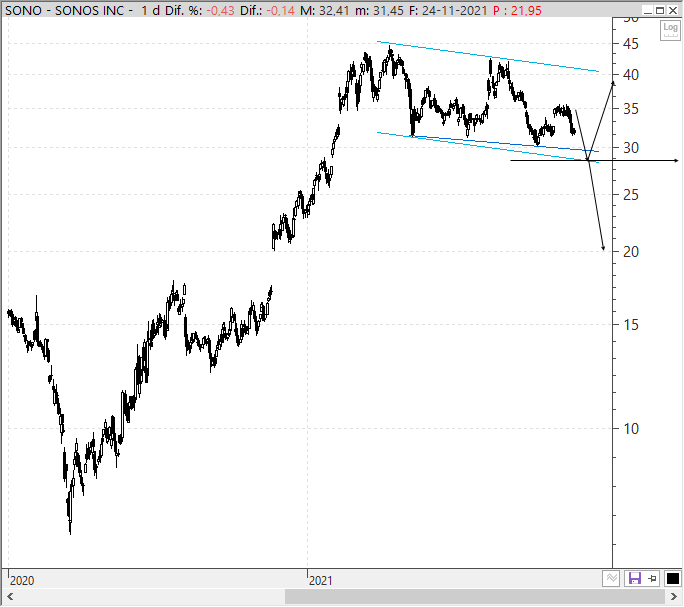The height and width of the screenshot is (607, 684).
Task: Click the 'Dif. %: -0,43' value
Action: [x=199, y=10]
